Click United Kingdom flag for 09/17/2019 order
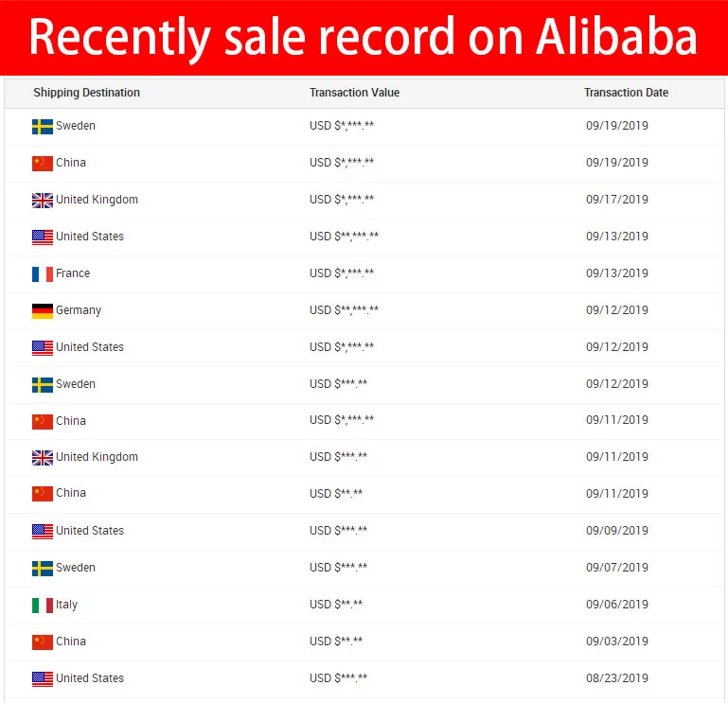Viewport: 728px width, 703px height. click(43, 200)
